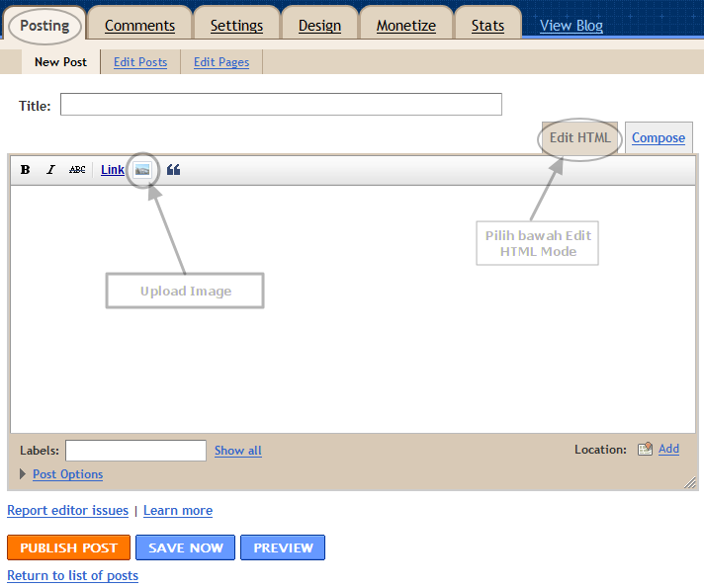This screenshot has width=704, height=588.
Task: Insert a hyperlink with Link
Action: tap(113, 170)
